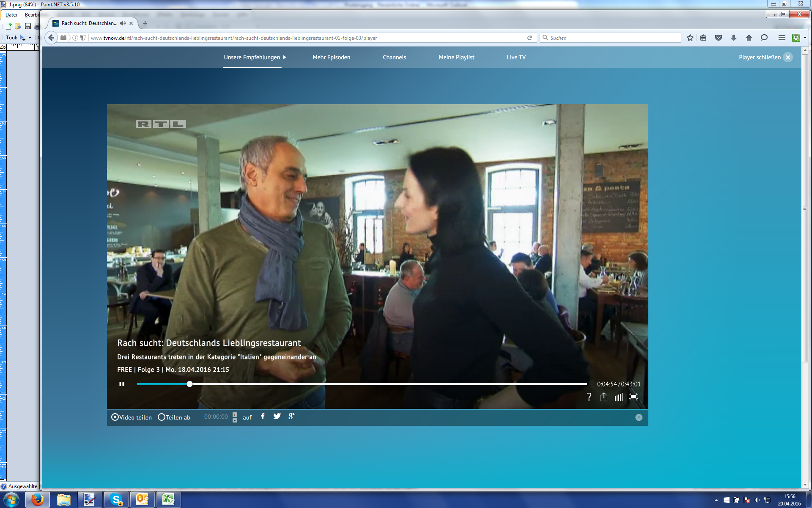Go to Live TV

point(516,58)
